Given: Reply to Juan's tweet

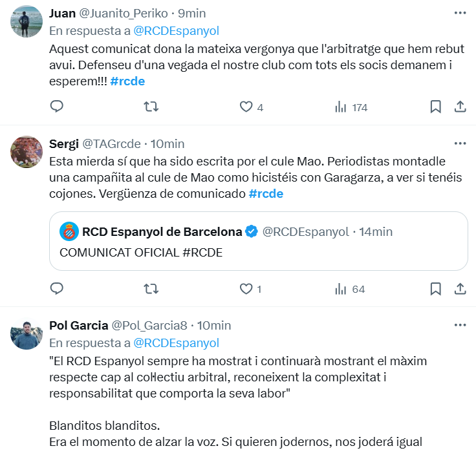Looking at the screenshot, I should pos(57,107).
